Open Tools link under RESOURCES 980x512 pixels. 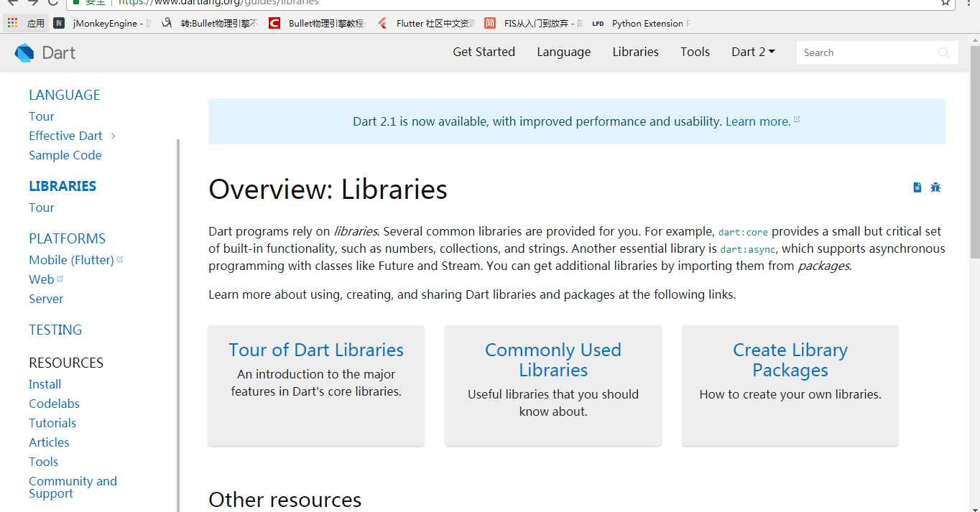[43, 462]
